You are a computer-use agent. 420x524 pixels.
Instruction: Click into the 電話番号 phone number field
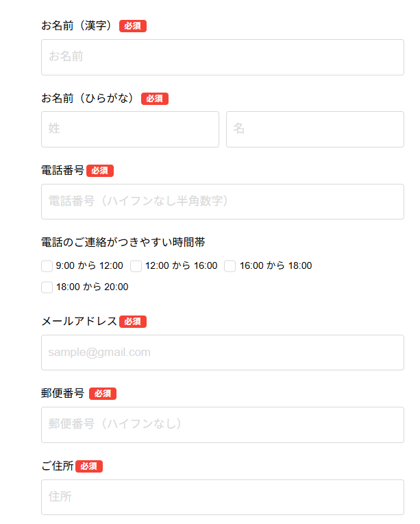pyautogui.click(x=222, y=202)
